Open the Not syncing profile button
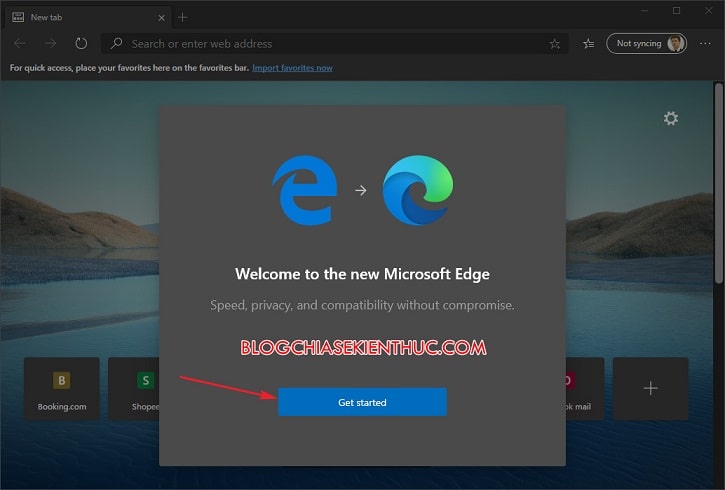The height and width of the screenshot is (490, 725). 646,43
